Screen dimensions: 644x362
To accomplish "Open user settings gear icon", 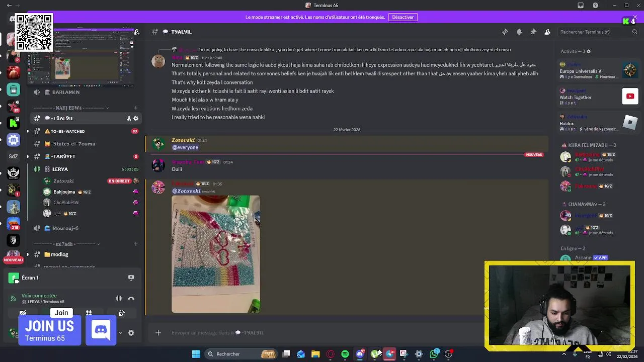I will [131, 333].
